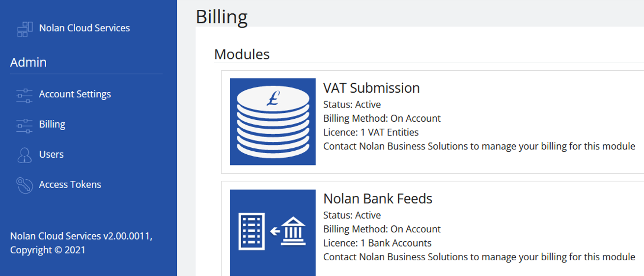Viewport: 644px width, 276px height.
Task: Select the Nolan Bank Feeds bank image
Action: (273, 233)
